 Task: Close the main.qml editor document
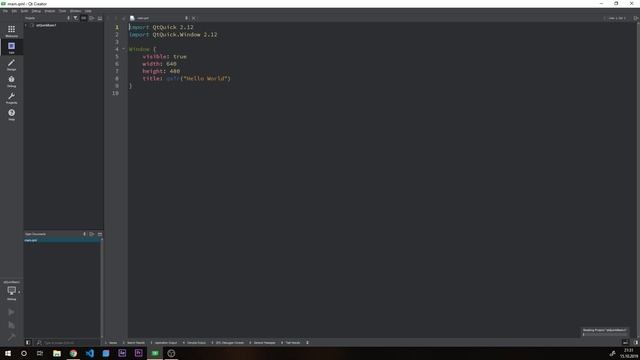click(193, 18)
